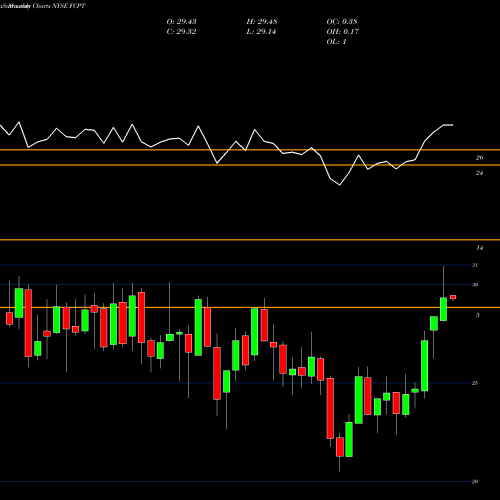This screenshot has height=500, width=500.
Task: Click the open price value O: 29.43
Action: [x=181, y=22]
